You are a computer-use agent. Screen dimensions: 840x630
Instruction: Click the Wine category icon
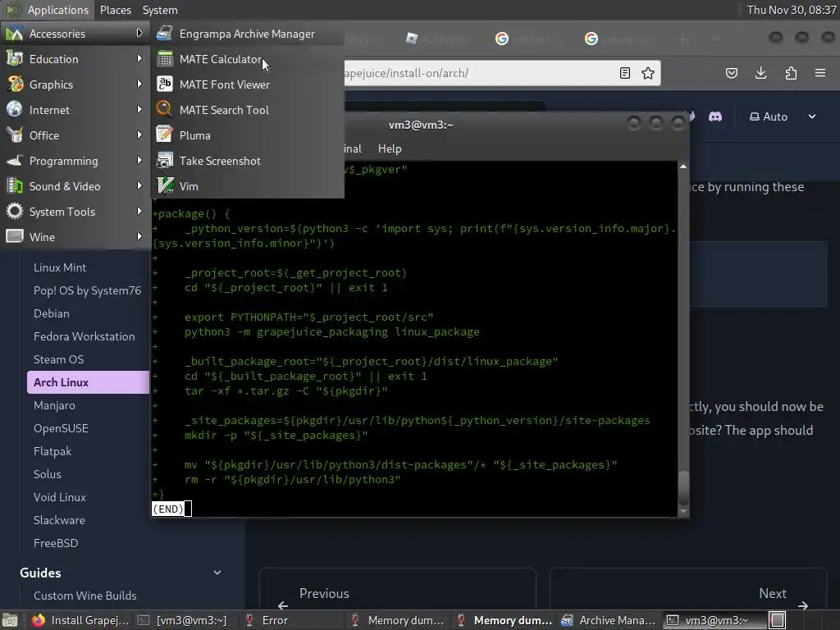tap(15, 236)
